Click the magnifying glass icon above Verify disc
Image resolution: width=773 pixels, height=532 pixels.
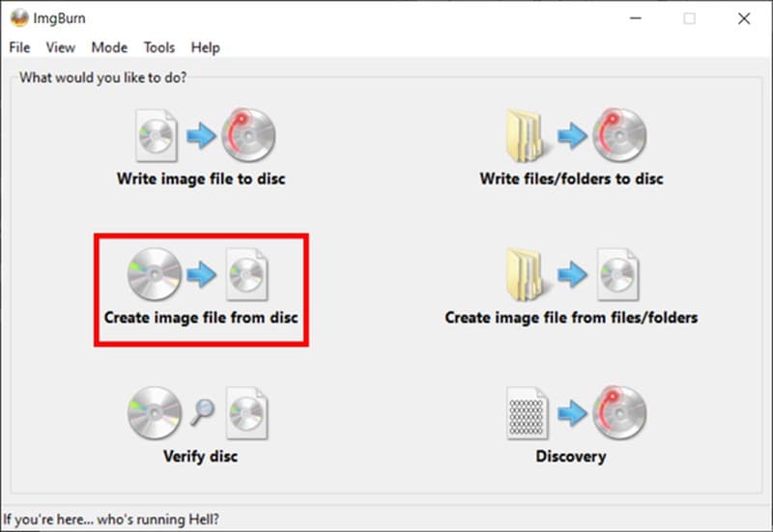coord(201,412)
